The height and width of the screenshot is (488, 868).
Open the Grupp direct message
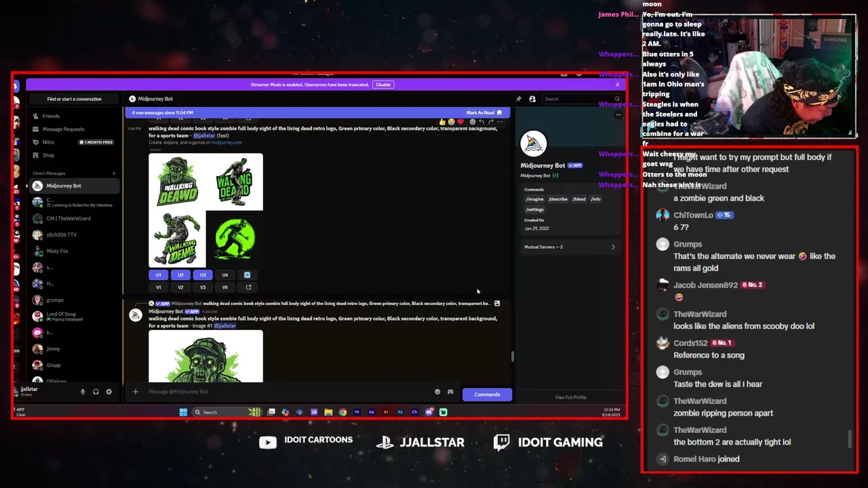click(75, 365)
